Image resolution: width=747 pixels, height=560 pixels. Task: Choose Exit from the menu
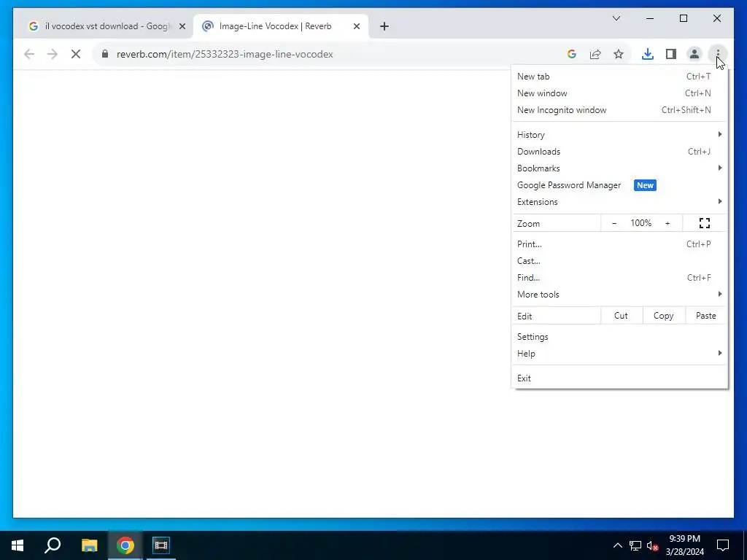point(619,378)
